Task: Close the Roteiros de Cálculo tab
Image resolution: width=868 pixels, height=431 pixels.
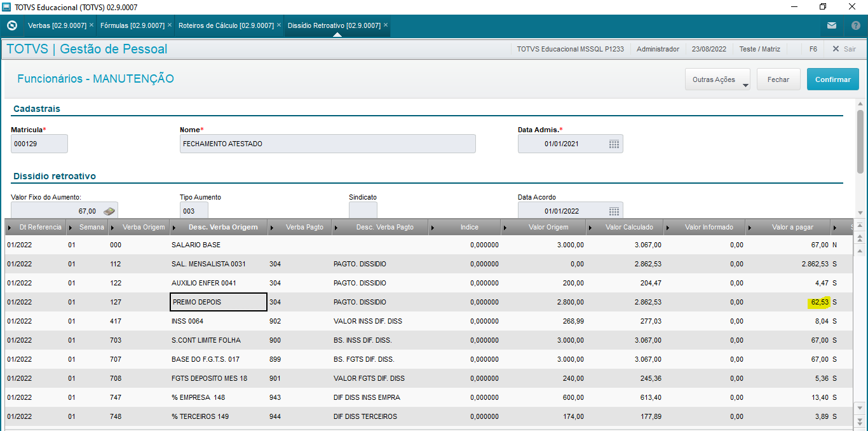Action: click(279, 25)
